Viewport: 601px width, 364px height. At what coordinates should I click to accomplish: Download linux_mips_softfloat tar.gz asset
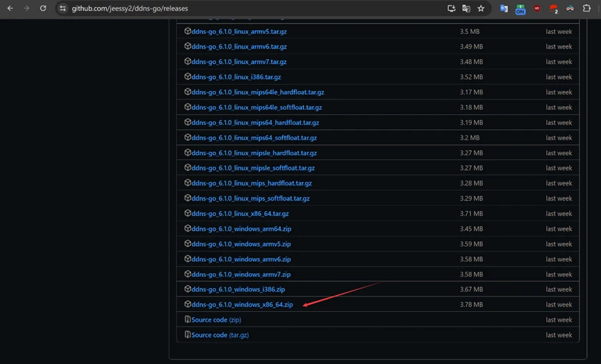250,199
